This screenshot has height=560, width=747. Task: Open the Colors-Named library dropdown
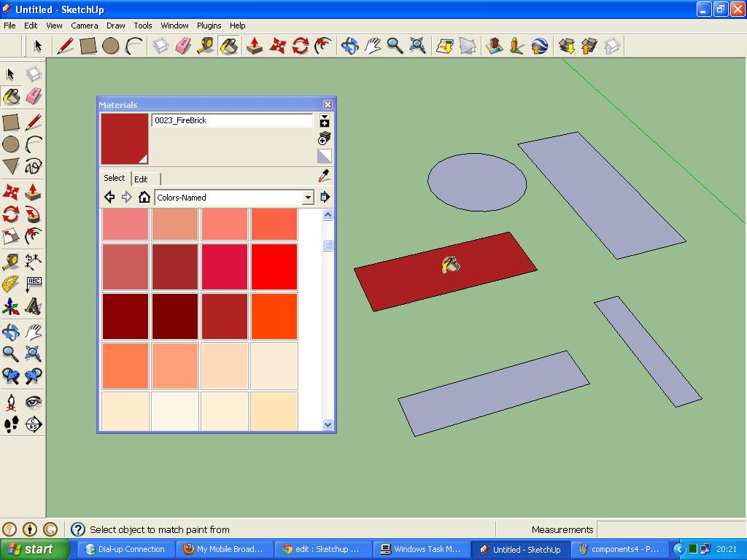309,197
